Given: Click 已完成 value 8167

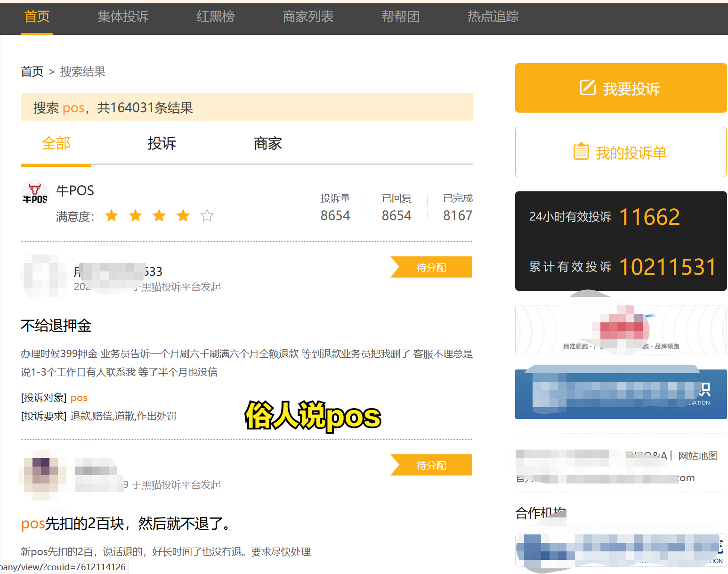Looking at the screenshot, I should [x=458, y=215].
